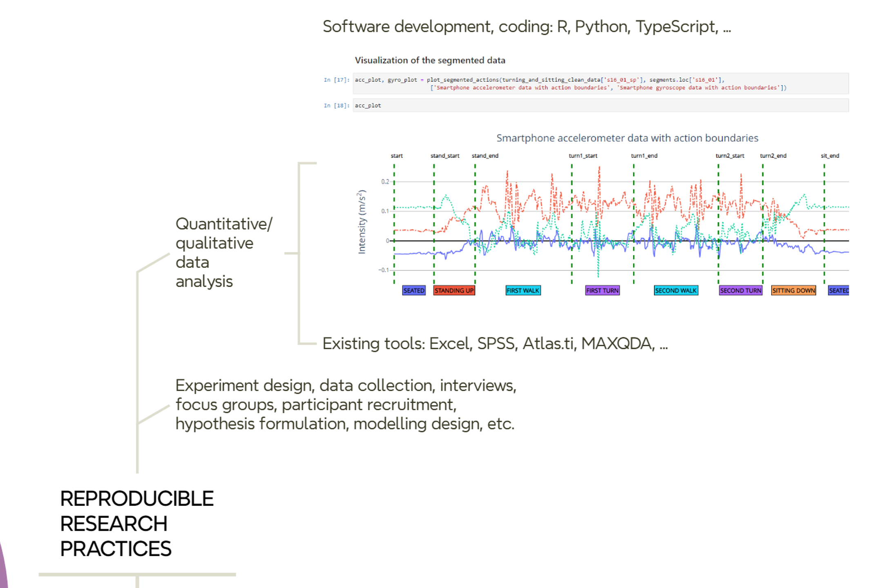Click the SITTING DOWN orange label
The width and height of the screenshot is (882, 588).
click(x=793, y=291)
